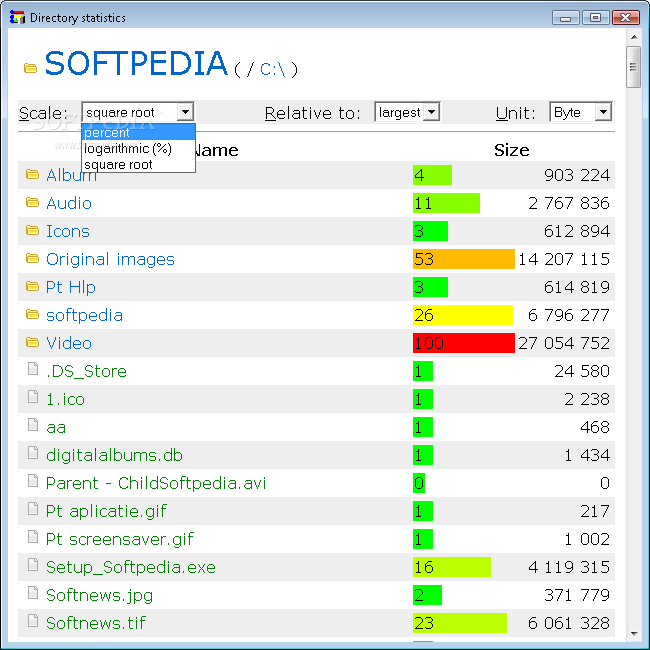This screenshot has width=650, height=650.
Task: Open the softpedia folder link
Action: coord(85,315)
